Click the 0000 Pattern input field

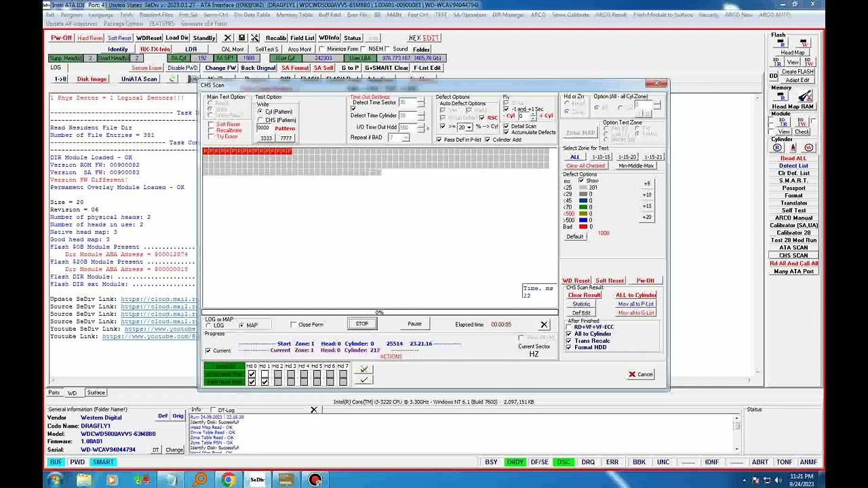(264, 129)
